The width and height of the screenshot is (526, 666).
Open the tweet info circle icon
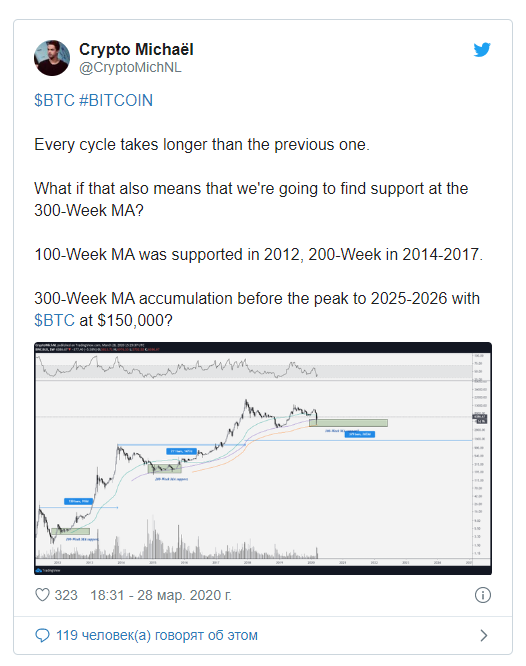point(483,595)
